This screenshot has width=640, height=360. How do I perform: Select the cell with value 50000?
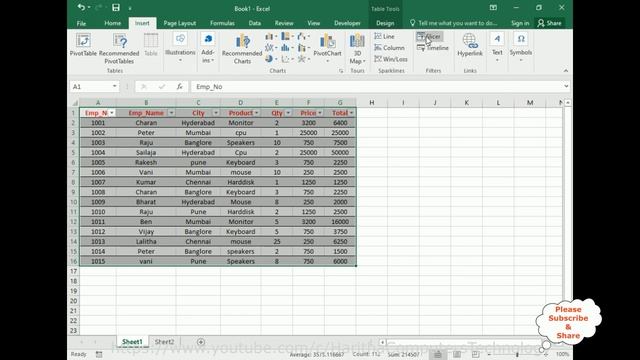click(x=340, y=153)
